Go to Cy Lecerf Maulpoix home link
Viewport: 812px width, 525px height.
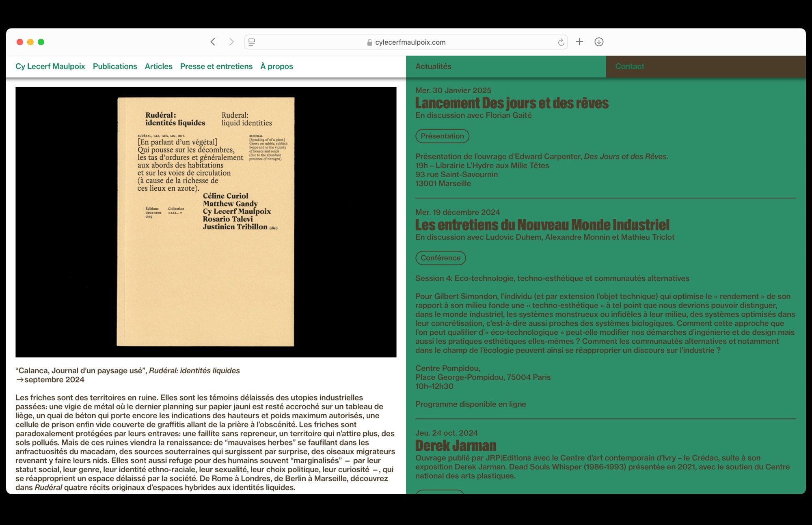click(50, 67)
